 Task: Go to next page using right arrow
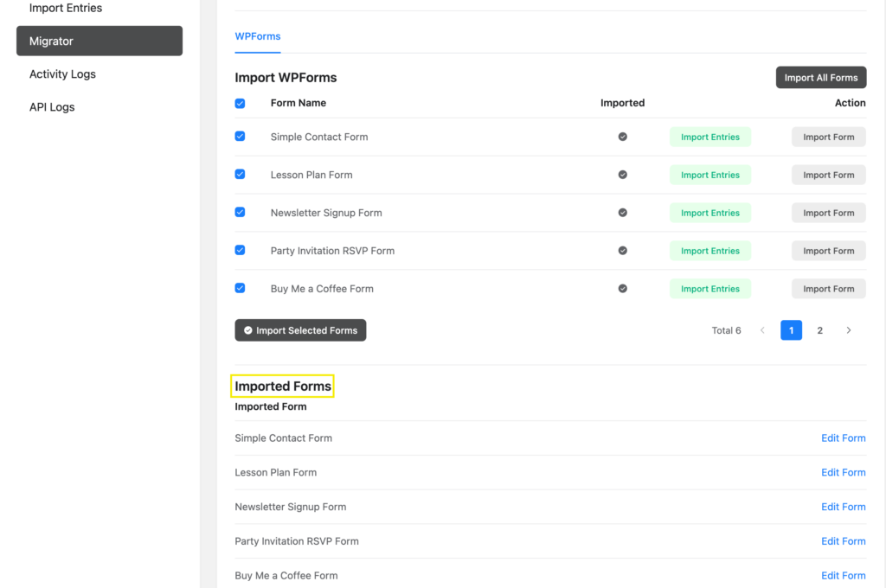848,330
